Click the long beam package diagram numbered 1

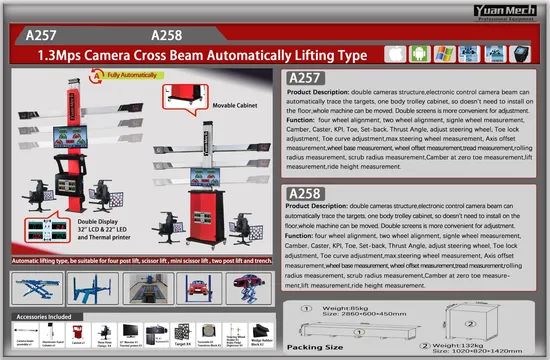click(x=359, y=331)
